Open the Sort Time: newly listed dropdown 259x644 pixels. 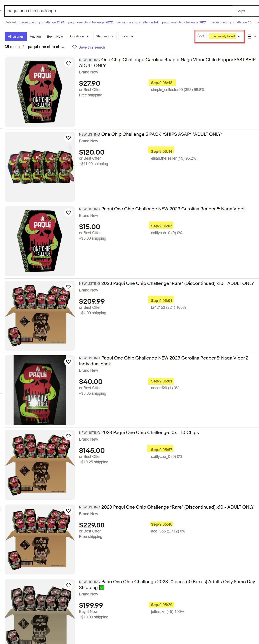(x=224, y=36)
